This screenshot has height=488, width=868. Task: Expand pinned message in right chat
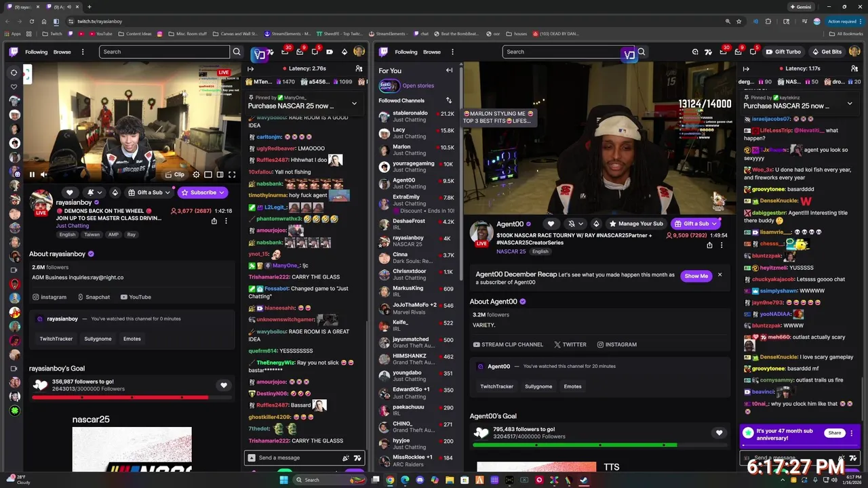point(850,104)
